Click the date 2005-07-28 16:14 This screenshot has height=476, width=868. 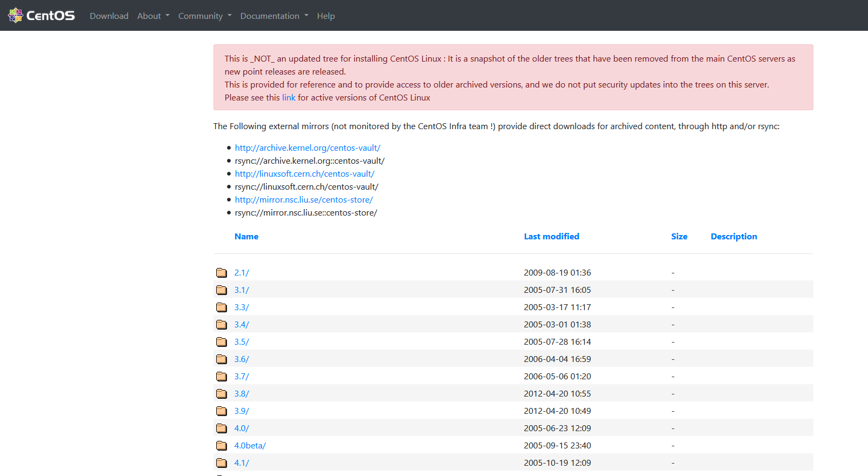pos(557,341)
